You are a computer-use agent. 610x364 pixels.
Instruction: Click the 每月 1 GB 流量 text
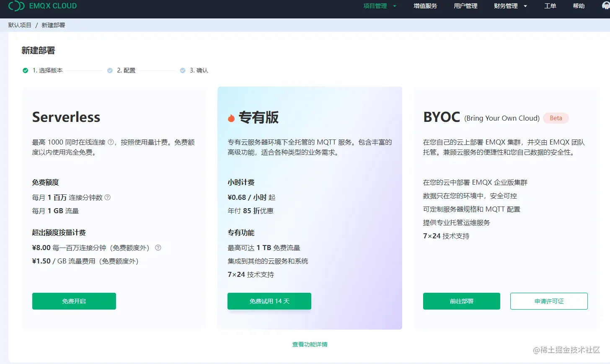(55, 211)
